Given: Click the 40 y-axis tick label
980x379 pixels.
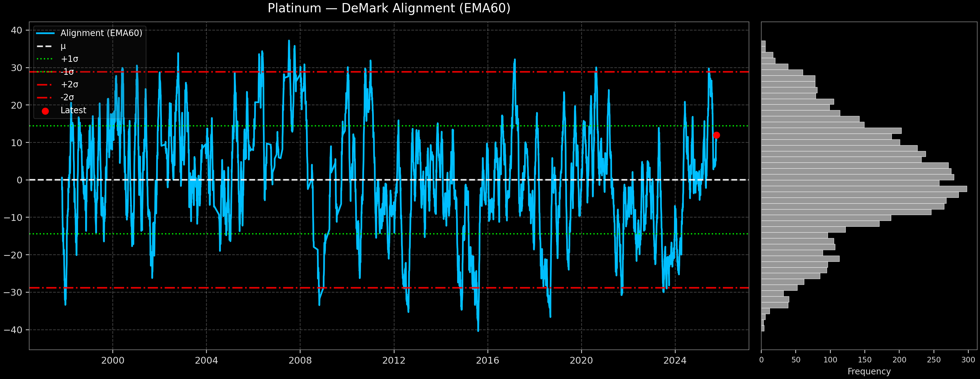Looking at the screenshot, I should pyautogui.click(x=17, y=30).
